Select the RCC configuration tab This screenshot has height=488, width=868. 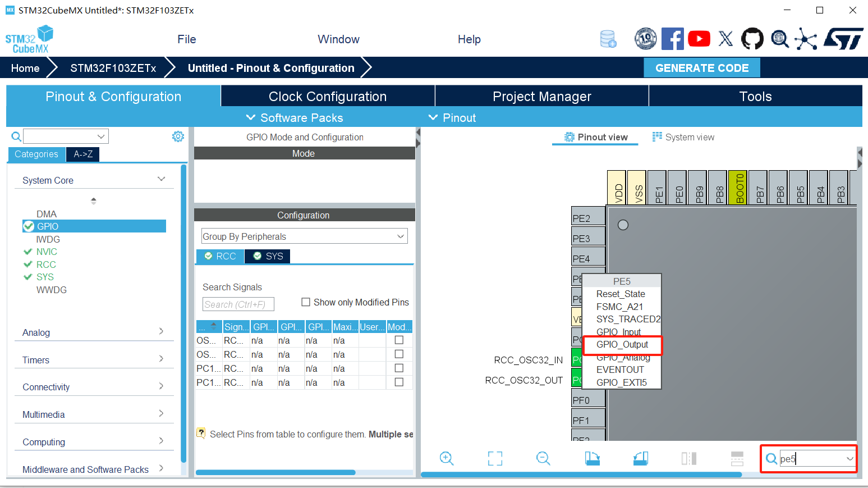point(220,256)
